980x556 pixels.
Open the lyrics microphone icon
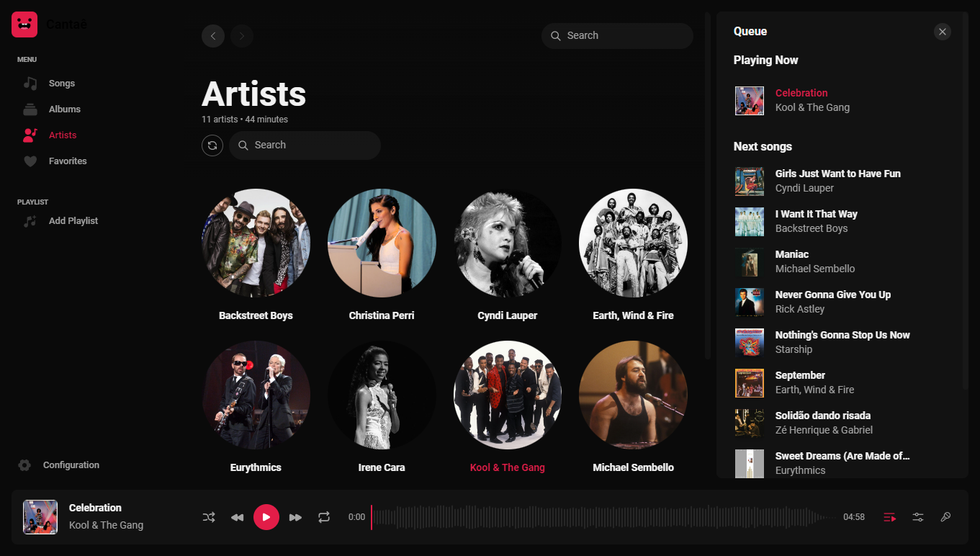946,517
